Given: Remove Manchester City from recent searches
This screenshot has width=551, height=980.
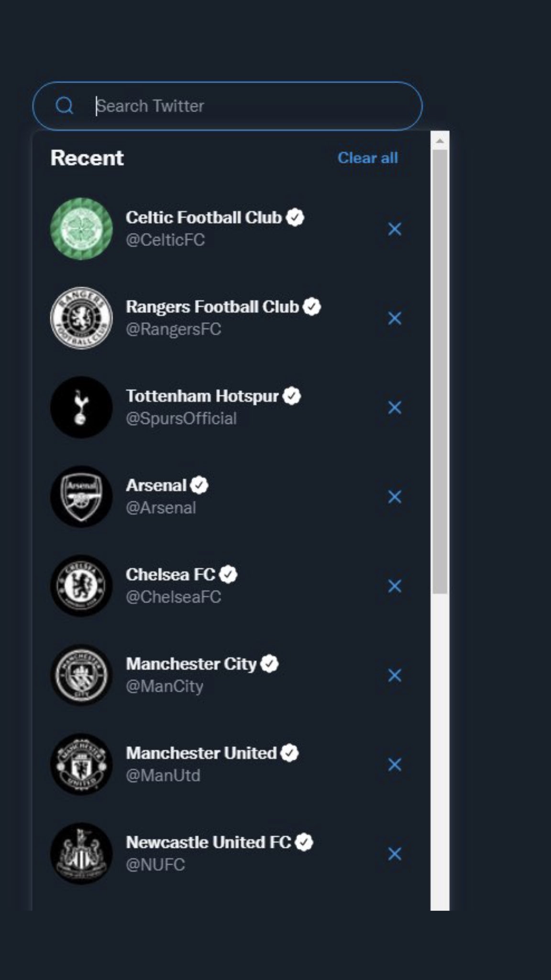Looking at the screenshot, I should click(395, 675).
